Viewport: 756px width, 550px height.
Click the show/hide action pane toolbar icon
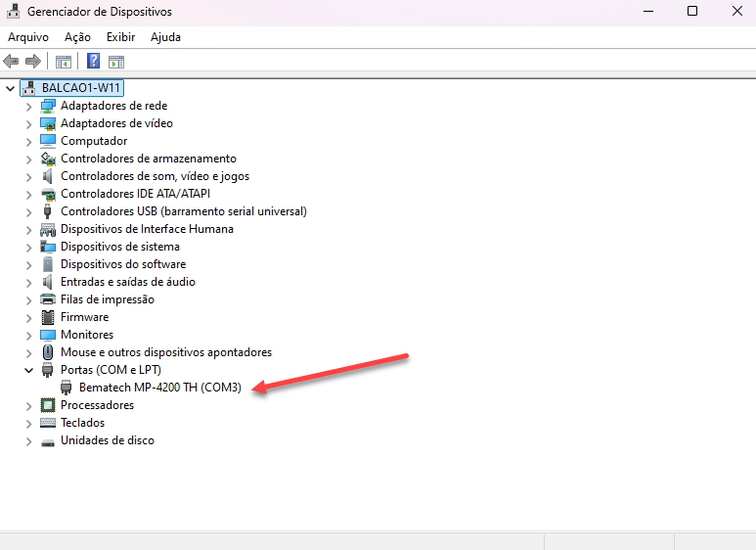116,62
